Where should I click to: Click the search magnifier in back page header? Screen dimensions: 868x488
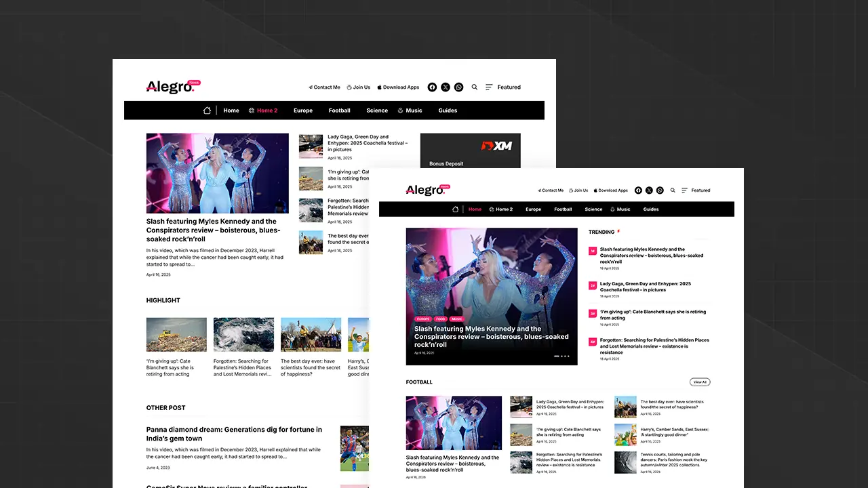click(x=475, y=87)
